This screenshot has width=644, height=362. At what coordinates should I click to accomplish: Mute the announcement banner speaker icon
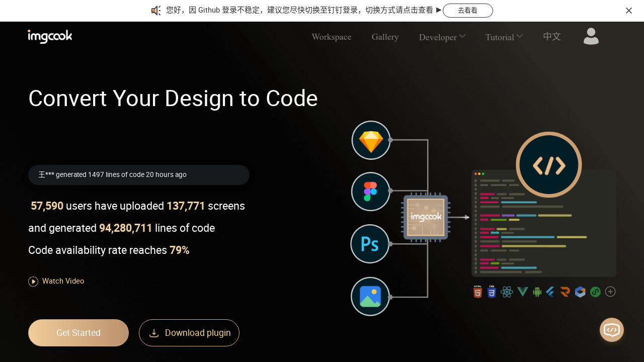(156, 11)
